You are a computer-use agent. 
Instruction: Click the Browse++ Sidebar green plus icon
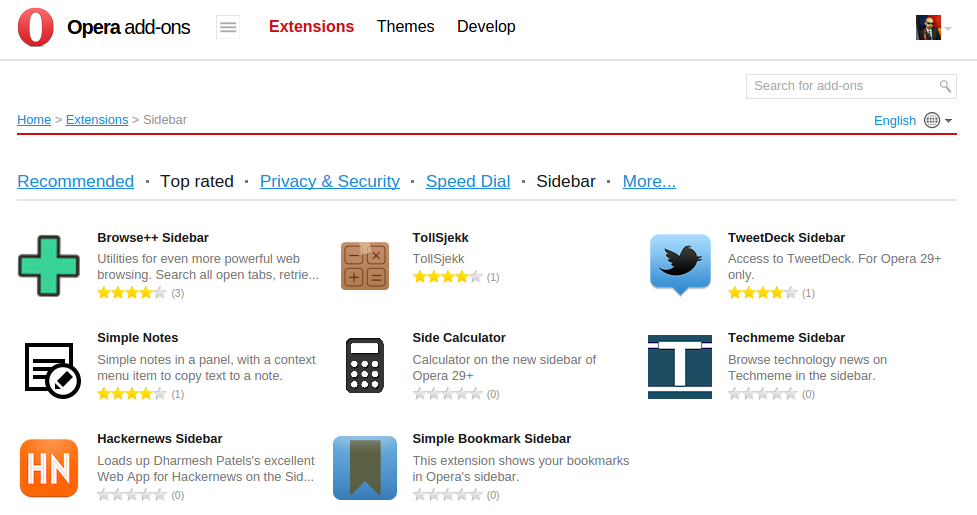coord(48,266)
